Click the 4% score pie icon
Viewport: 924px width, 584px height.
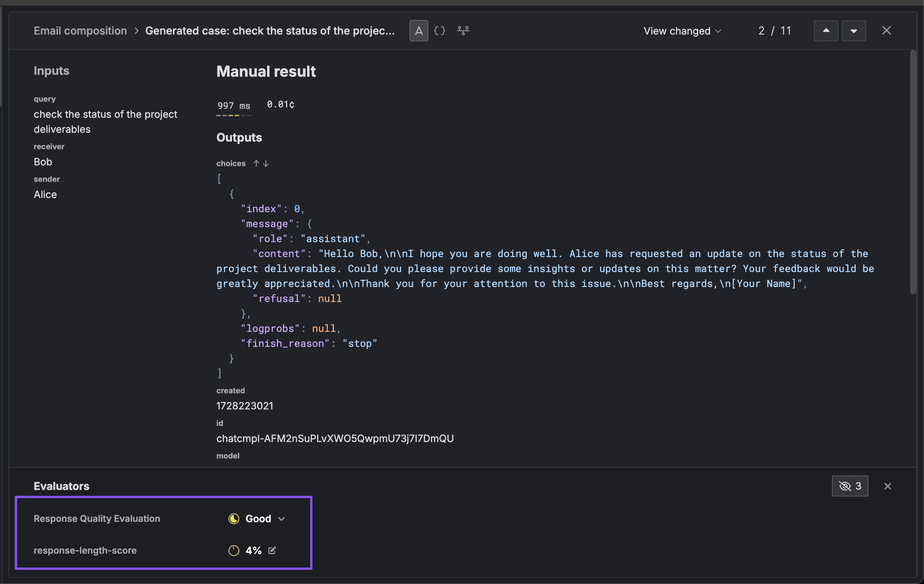(x=234, y=551)
